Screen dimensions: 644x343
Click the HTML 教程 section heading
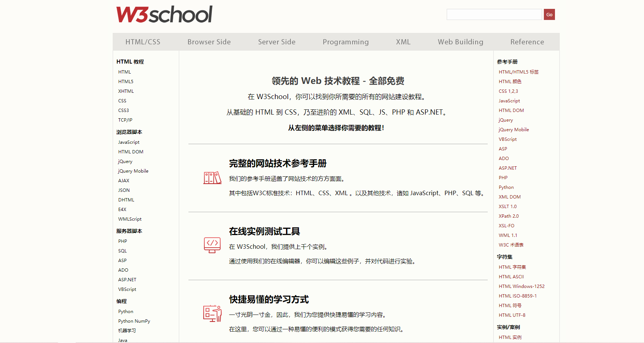[130, 61]
